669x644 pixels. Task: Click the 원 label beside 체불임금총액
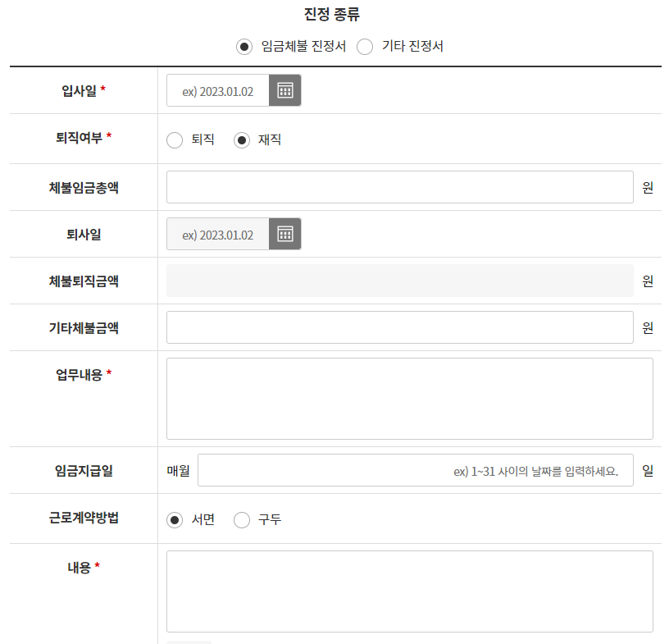coord(649,187)
